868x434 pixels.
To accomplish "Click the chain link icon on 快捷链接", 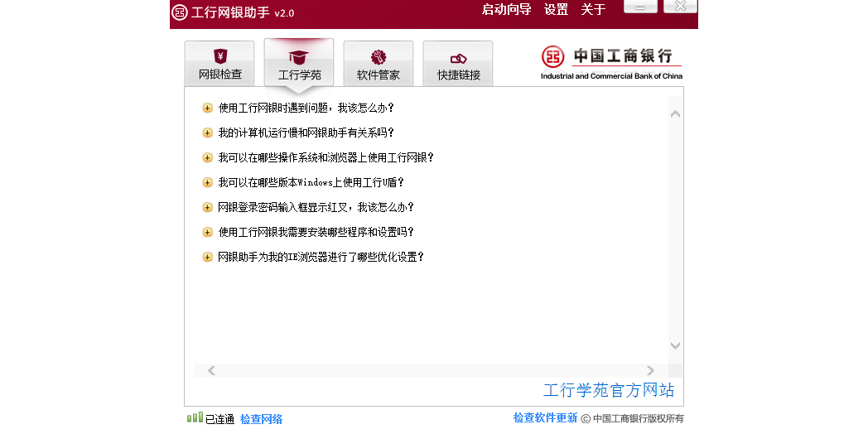I will click(458, 58).
